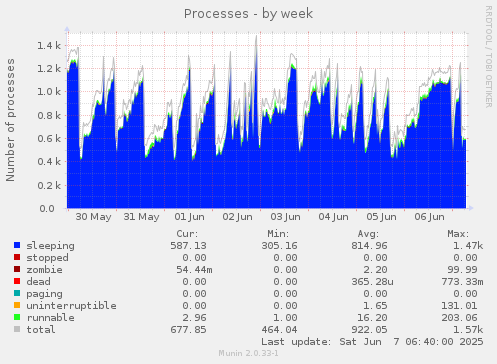This screenshot has height=364, width=497.
Task: Click the 'dead' legend label
Action: [x=38, y=282]
